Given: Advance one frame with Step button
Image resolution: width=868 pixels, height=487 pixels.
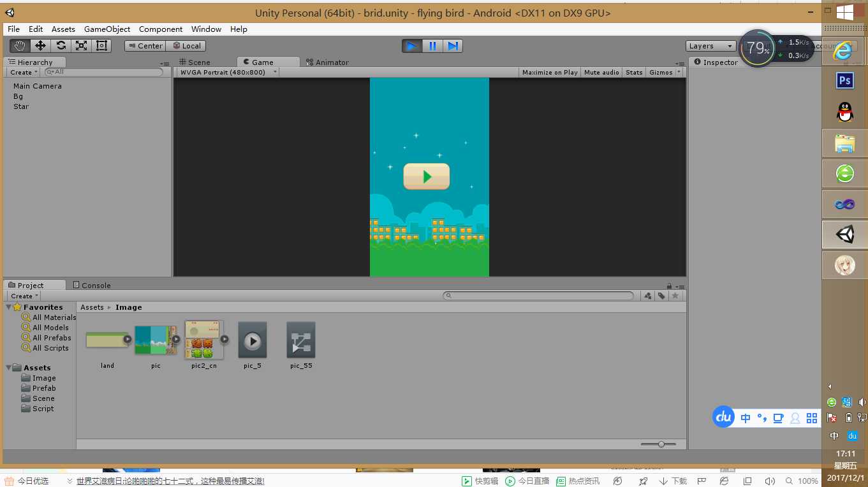Looking at the screenshot, I should coord(453,46).
